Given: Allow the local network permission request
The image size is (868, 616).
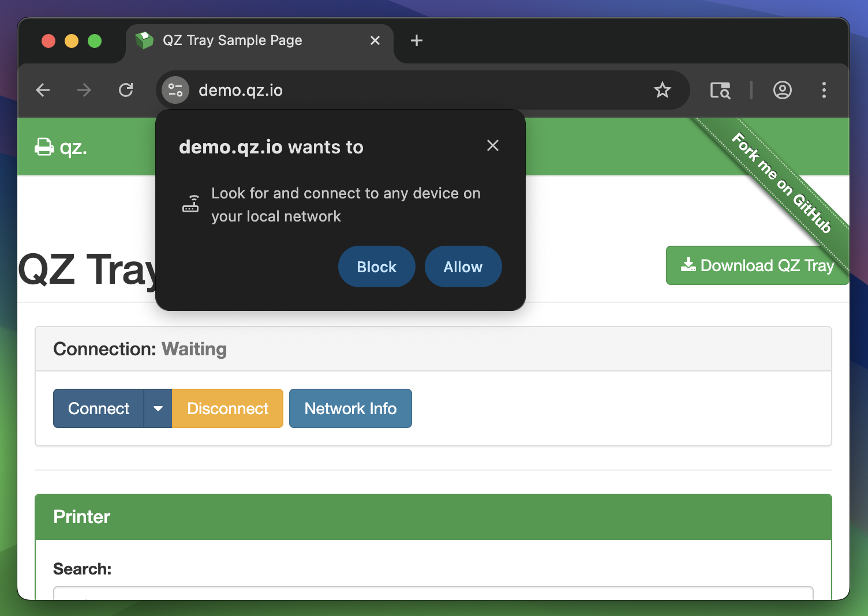Looking at the screenshot, I should (x=463, y=266).
